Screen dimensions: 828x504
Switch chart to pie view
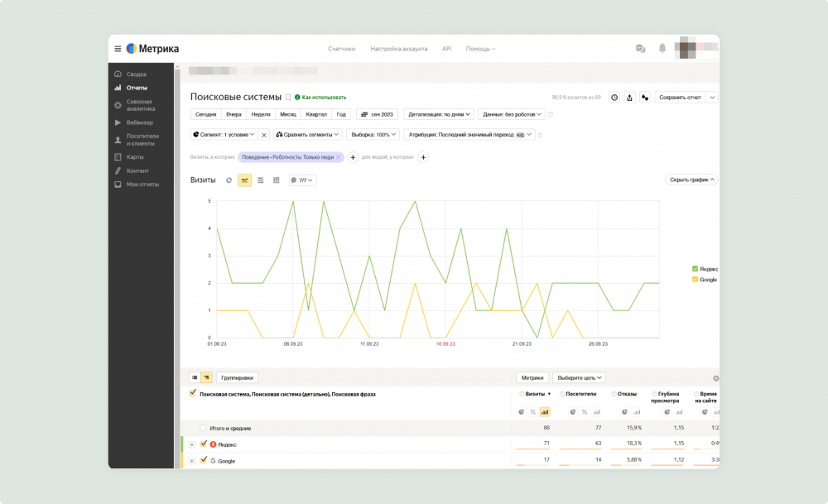tap(229, 180)
